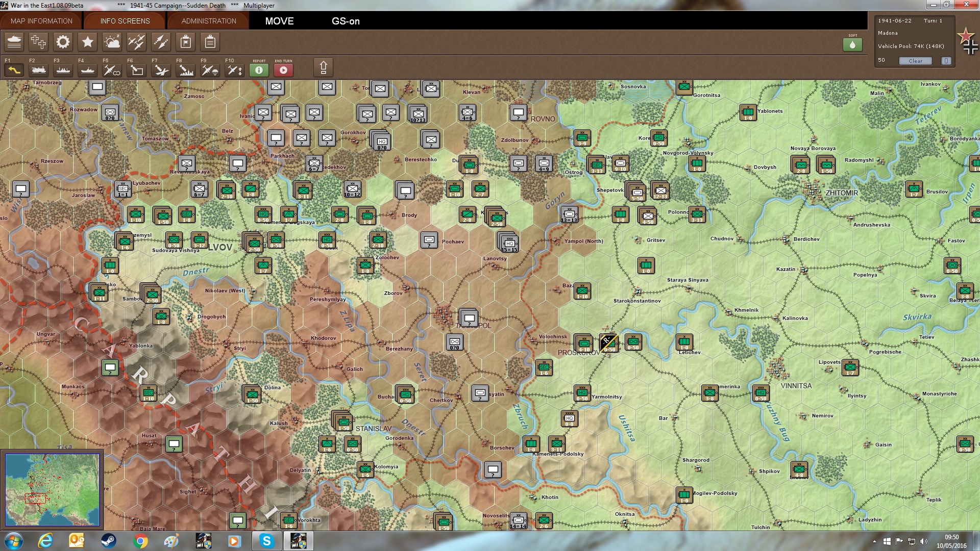The height and width of the screenshot is (551, 980).
Task: Select the F5 air recon mode icon
Action: click(112, 70)
